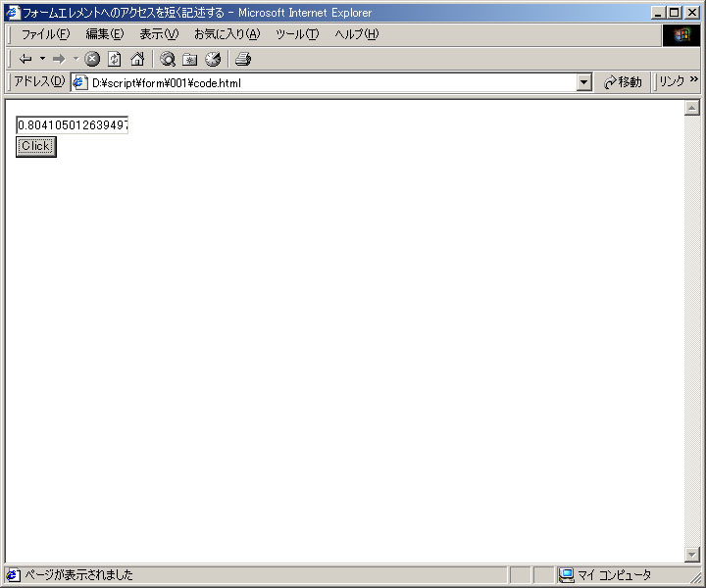
Task: Click the IE icon in status bar
Action: tap(13, 575)
